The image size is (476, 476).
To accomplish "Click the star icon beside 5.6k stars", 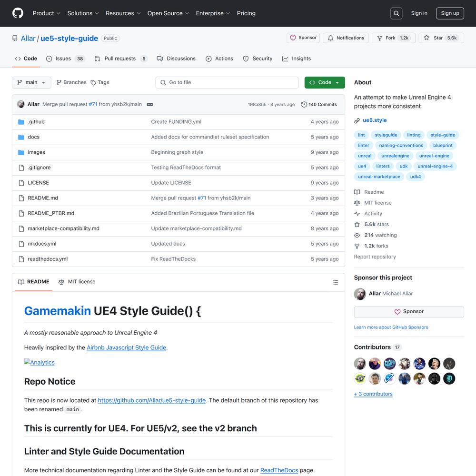I will 357,224.
